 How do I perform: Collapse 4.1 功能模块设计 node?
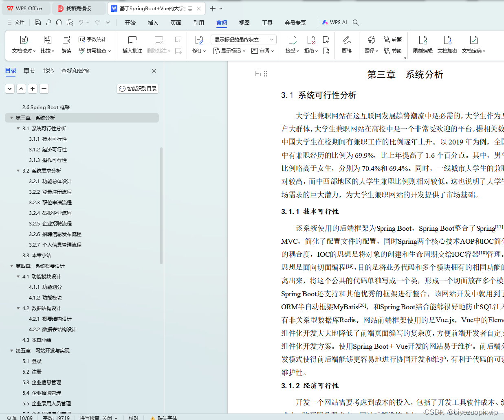coord(18,276)
